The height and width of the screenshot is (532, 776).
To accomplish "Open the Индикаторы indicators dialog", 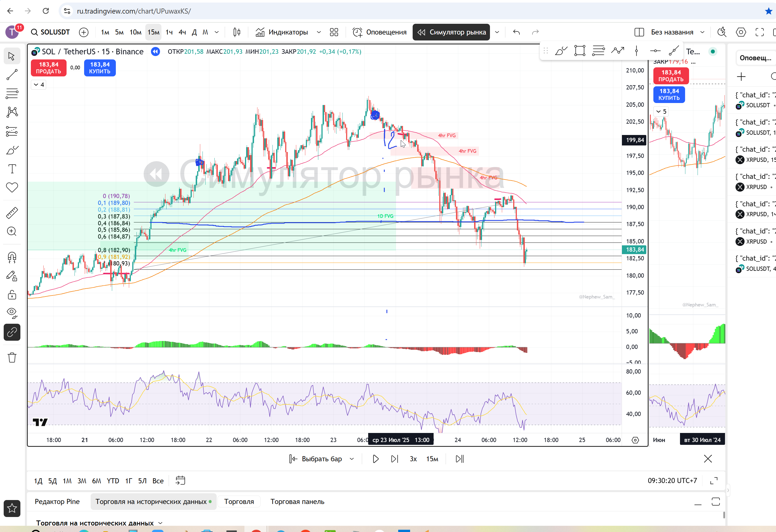I will coord(282,32).
